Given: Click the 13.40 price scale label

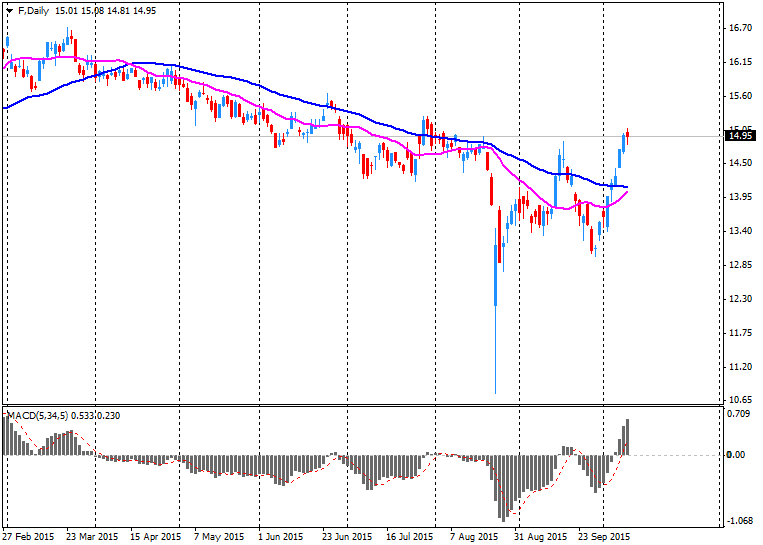Looking at the screenshot, I should [741, 231].
